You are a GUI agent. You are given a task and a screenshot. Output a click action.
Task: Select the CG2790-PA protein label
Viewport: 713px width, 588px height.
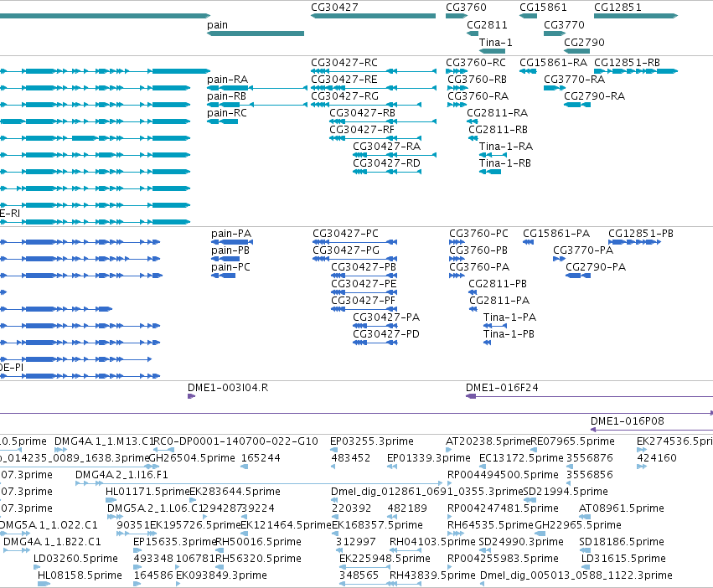pos(596,267)
